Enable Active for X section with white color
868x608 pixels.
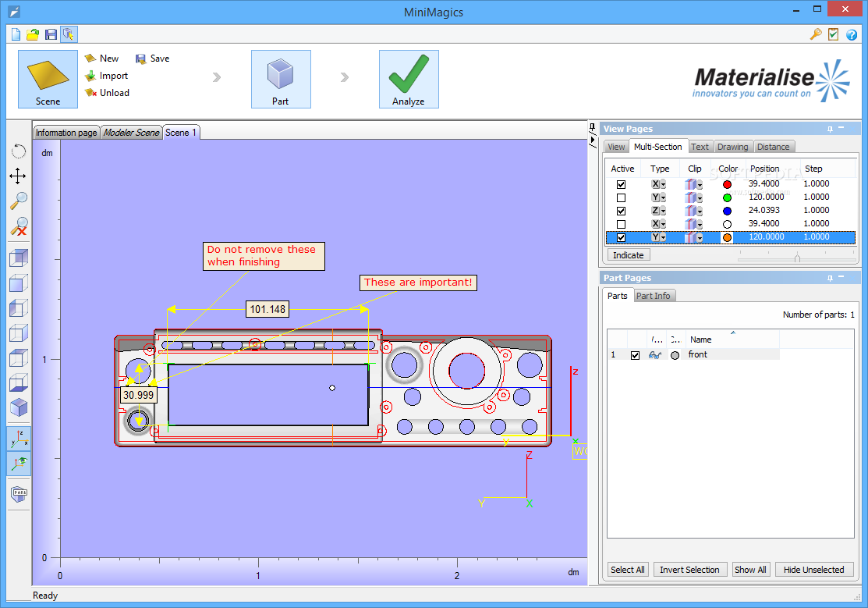click(x=621, y=225)
